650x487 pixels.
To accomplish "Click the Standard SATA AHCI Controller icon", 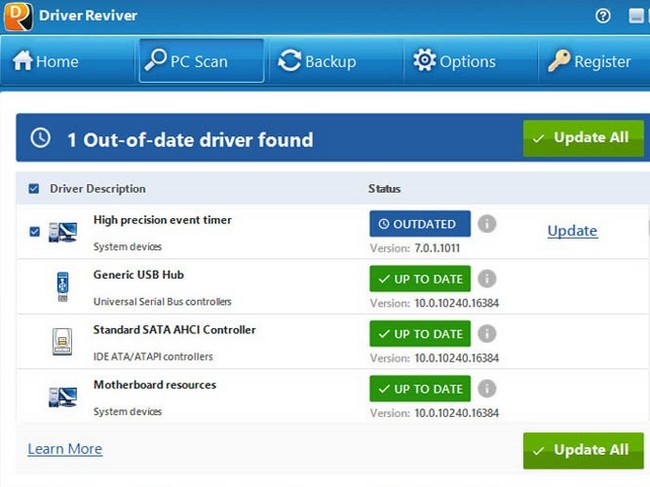I will [62, 342].
